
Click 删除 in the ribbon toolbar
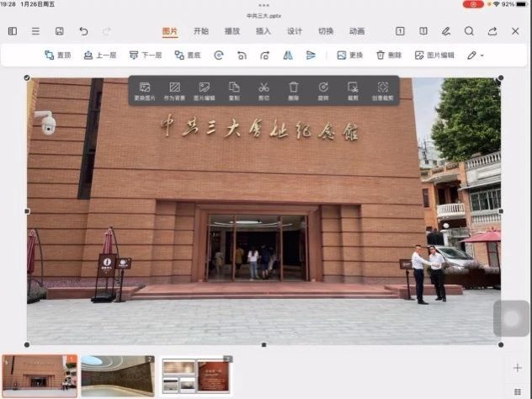(389, 55)
